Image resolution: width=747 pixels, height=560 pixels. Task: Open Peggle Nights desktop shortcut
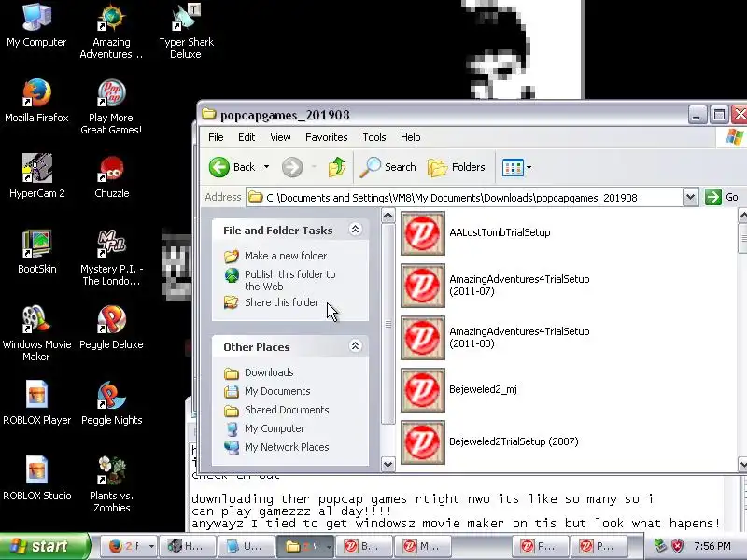click(x=111, y=402)
